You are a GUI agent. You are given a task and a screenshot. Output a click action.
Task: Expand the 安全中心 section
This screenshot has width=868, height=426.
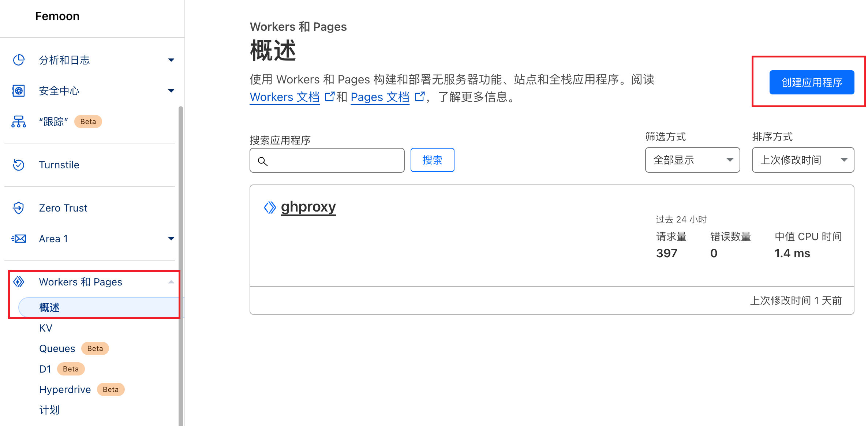(171, 91)
